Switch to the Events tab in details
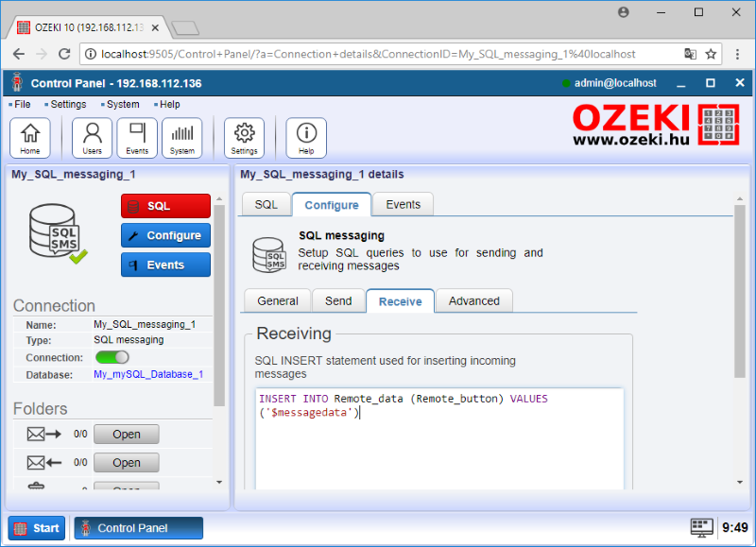 (404, 204)
